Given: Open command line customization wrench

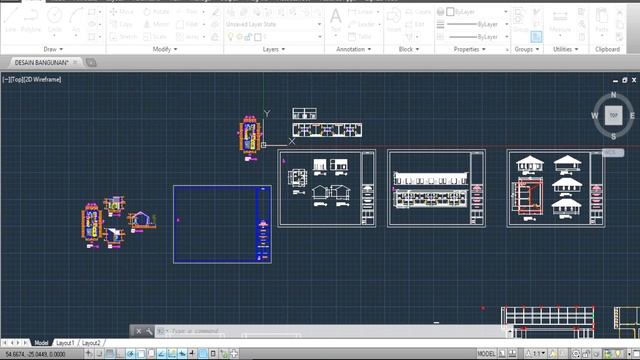Looking at the screenshot, I should click(149, 331).
